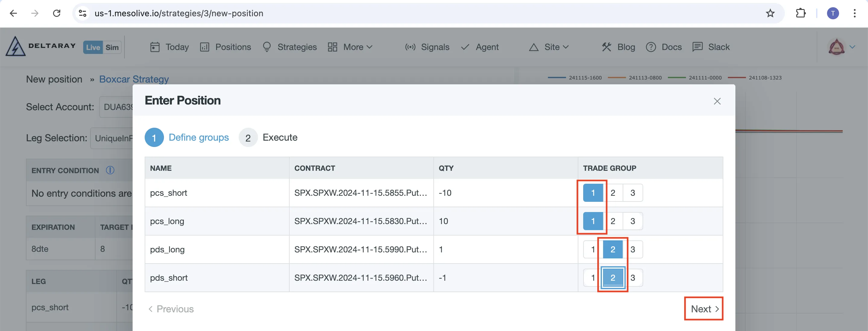Open the Slack chat icon
The image size is (868, 331).
point(697,47)
